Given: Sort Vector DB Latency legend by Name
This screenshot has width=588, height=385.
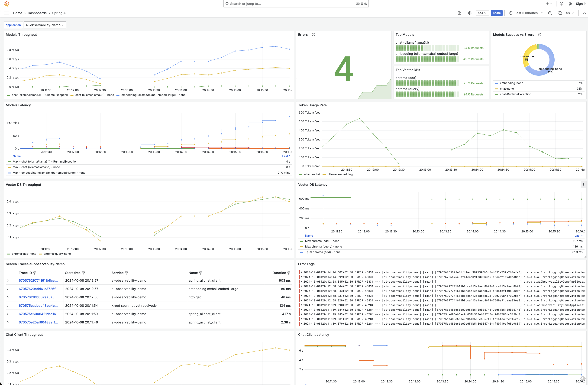Looking at the screenshot, I should [309, 235].
